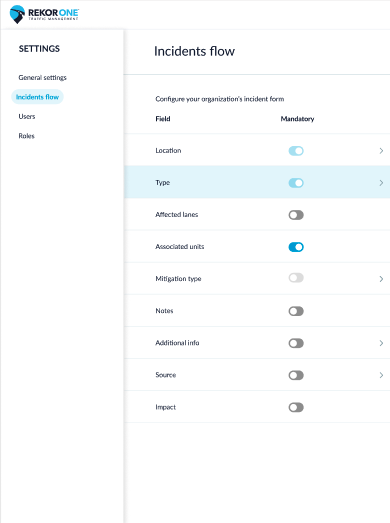
Task: Open General settings page
Action: (x=42, y=78)
